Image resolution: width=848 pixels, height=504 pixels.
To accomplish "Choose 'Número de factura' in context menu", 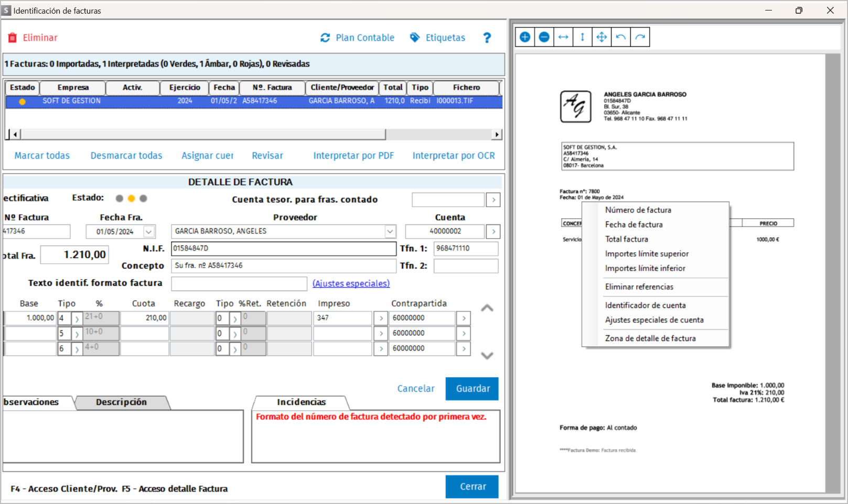I will 638,210.
